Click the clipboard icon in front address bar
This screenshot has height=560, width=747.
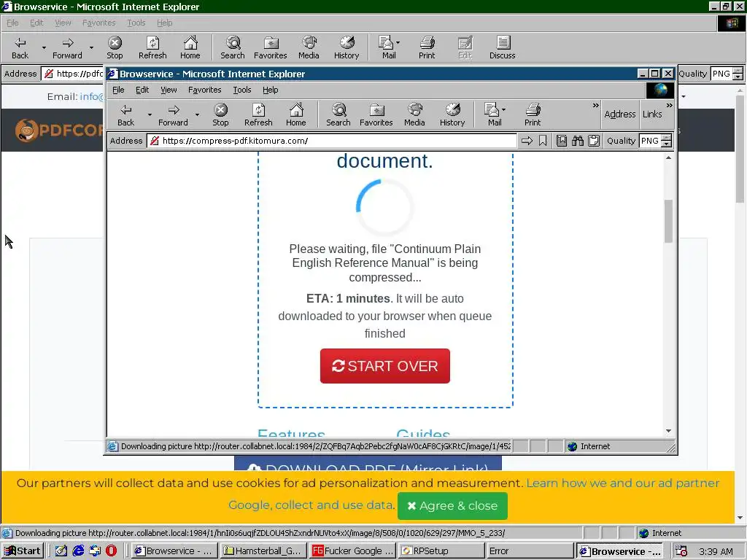click(x=594, y=141)
